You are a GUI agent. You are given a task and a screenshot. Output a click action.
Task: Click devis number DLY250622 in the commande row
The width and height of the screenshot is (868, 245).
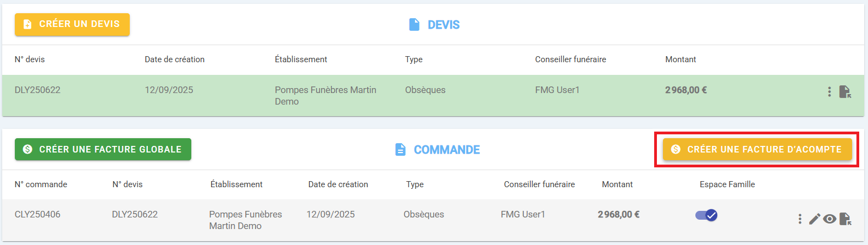pyautogui.click(x=135, y=214)
